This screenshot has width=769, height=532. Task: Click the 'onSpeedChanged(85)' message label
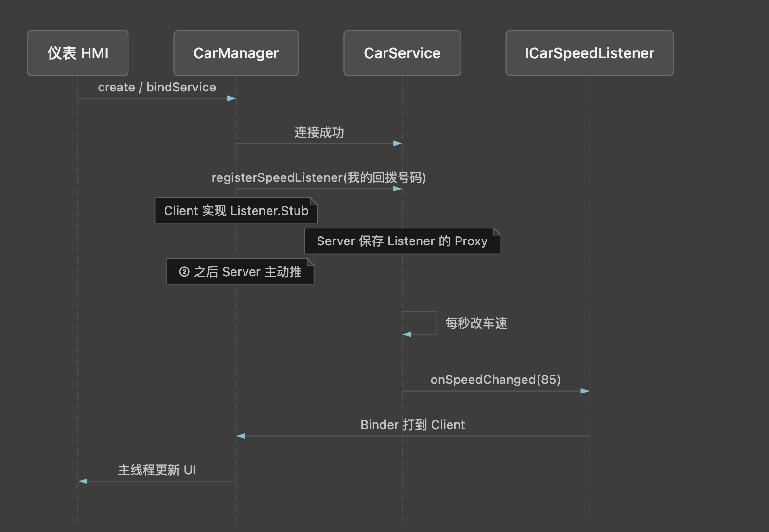click(496, 380)
